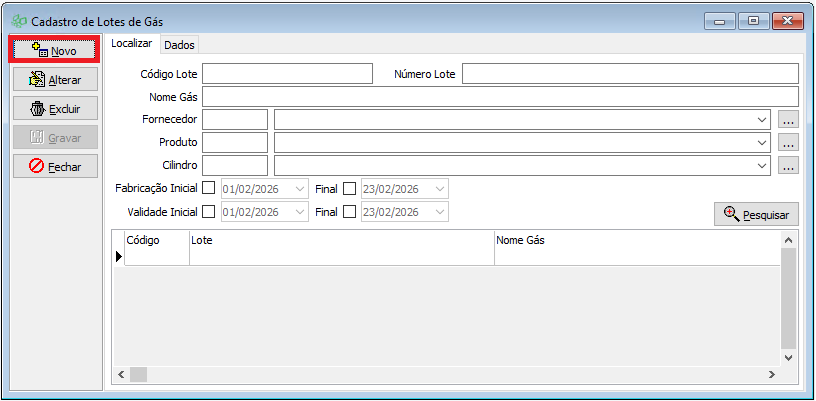Screen dimensions: 816x401
Task: Click the Alterar edit icon
Action: pos(37,79)
